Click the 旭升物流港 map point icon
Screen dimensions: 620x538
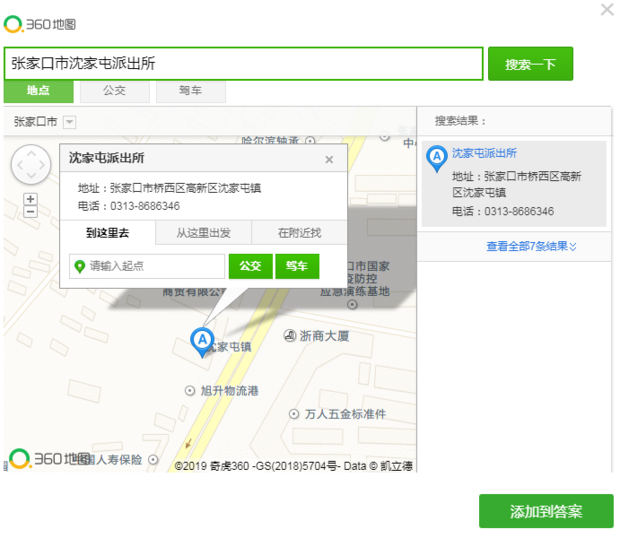point(190,391)
